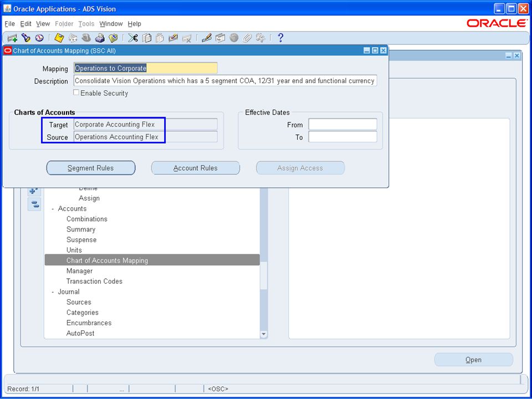Click the Edit Field pencil icon
The width and height of the screenshot is (532, 399).
click(x=207, y=38)
